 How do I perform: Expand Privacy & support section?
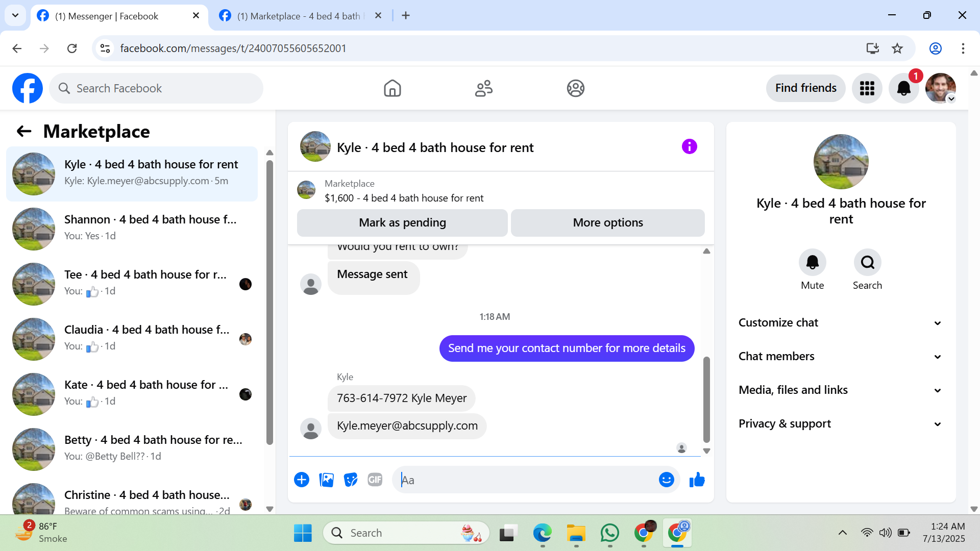(x=840, y=424)
